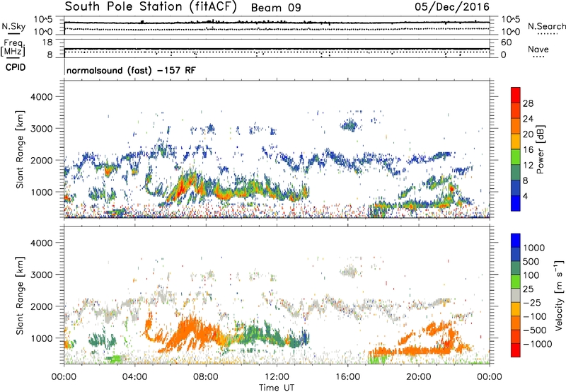Click the "60" Nave tick label
This screenshot has height=392, width=566.
pyautogui.click(x=506, y=42)
